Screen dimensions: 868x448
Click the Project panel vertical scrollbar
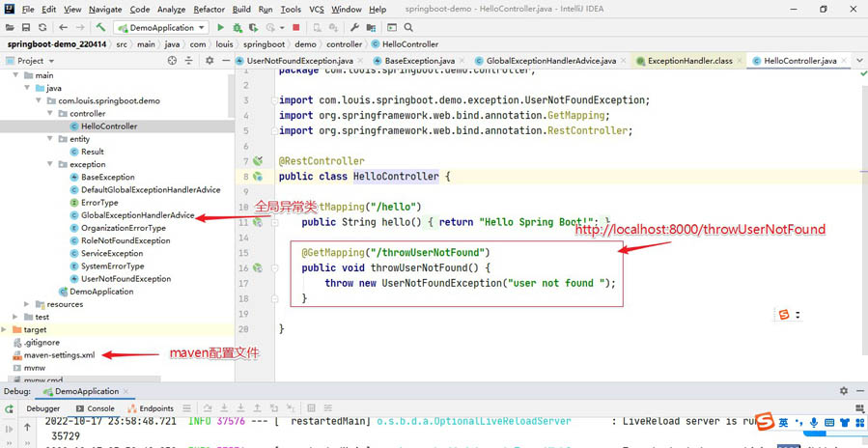(x=232, y=95)
